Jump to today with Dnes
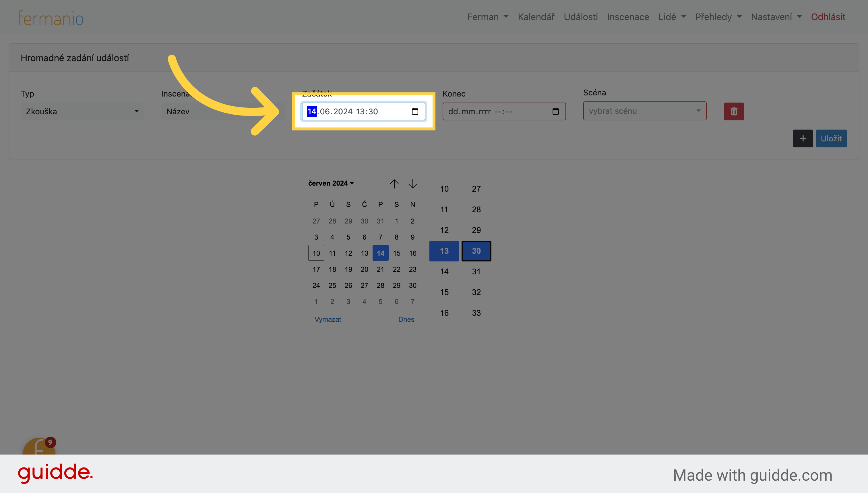868x493 pixels. 406,319
